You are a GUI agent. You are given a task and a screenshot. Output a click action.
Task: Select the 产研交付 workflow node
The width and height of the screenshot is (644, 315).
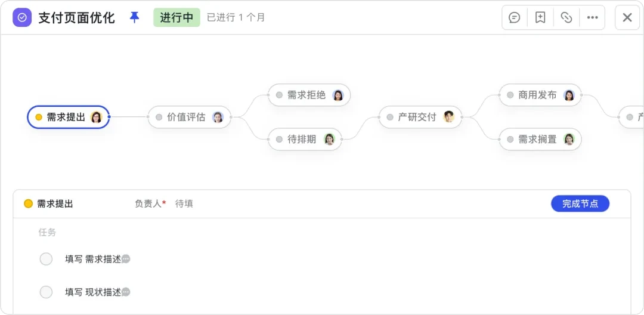point(417,118)
